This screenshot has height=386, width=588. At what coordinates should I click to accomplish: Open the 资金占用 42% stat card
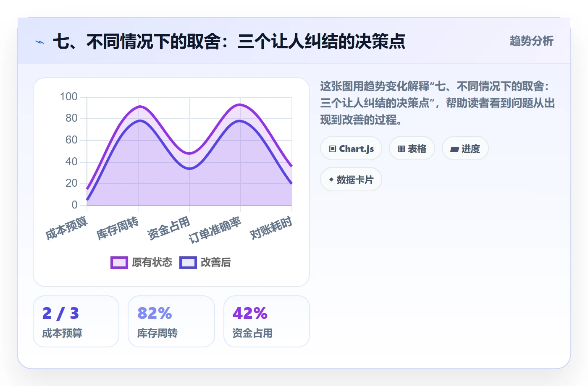267,321
